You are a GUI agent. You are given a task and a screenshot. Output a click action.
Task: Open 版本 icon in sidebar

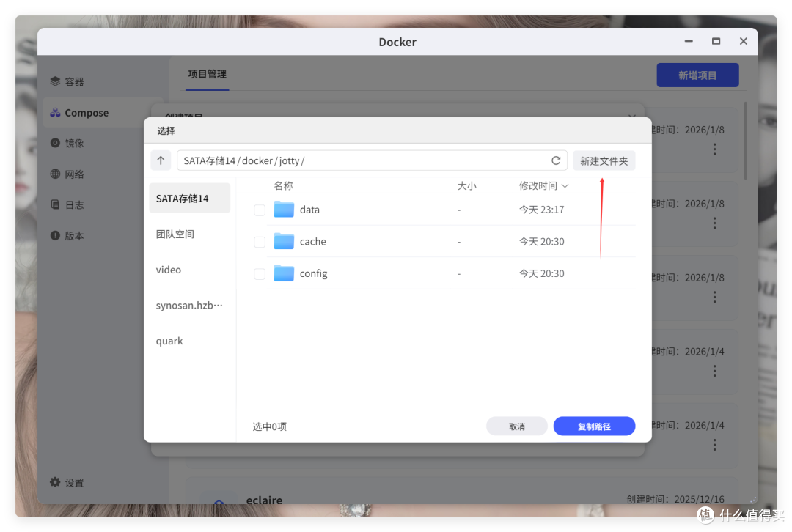coord(55,236)
